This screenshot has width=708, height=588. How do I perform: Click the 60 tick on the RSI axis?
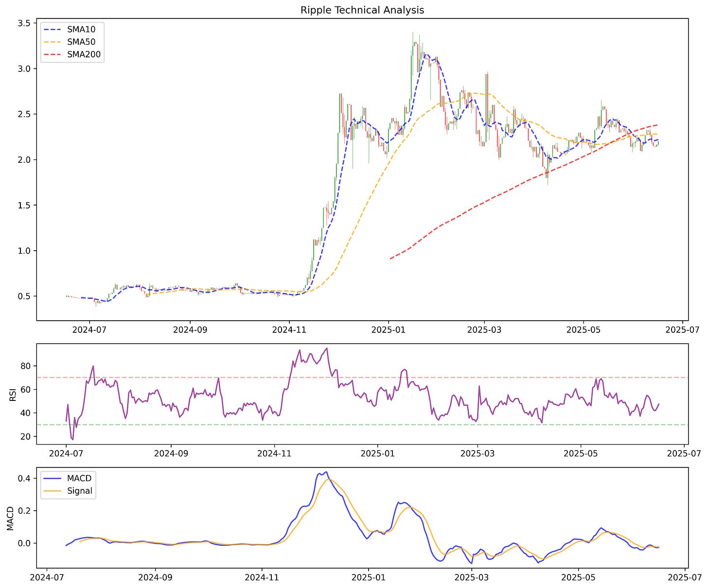click(26, 390)
